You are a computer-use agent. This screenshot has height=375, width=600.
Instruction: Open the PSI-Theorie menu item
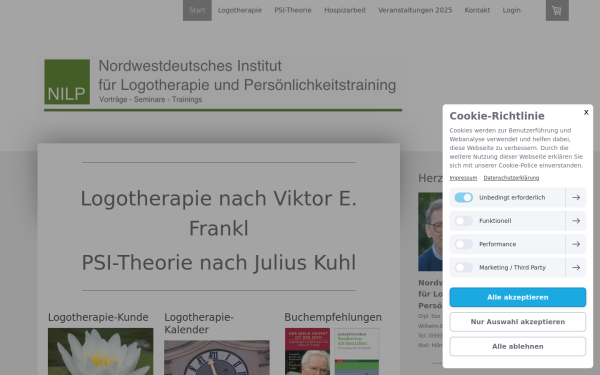(293, 10)
